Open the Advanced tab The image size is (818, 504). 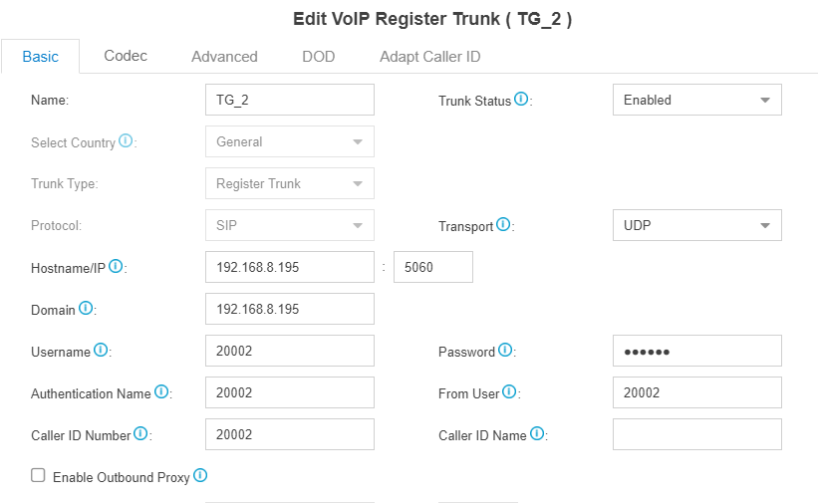224,57
